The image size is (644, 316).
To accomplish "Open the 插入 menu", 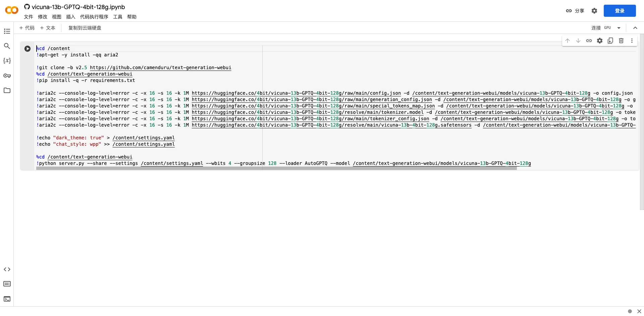I will 71,17.
